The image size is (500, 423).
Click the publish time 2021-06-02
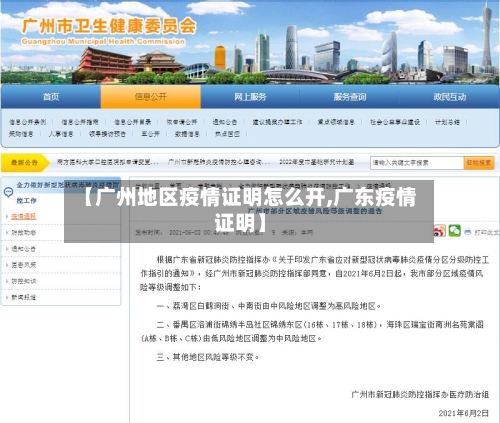click(199, 232)
